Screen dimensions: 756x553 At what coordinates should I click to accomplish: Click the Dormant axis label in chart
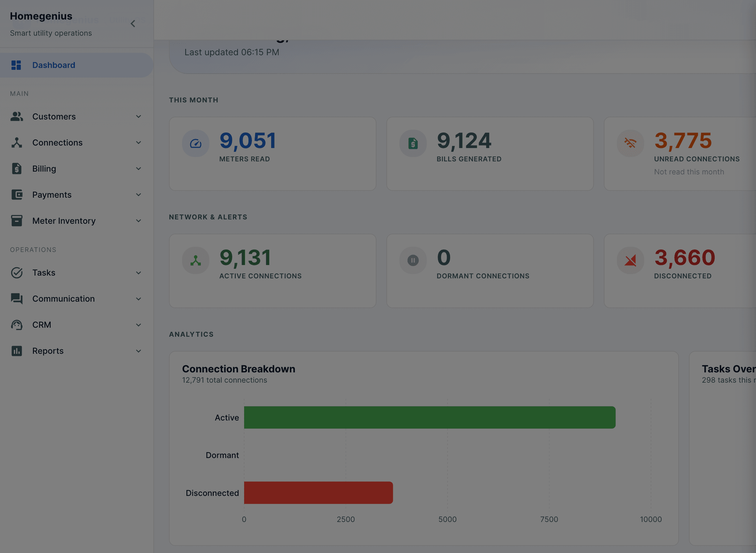tap(222, 455)
